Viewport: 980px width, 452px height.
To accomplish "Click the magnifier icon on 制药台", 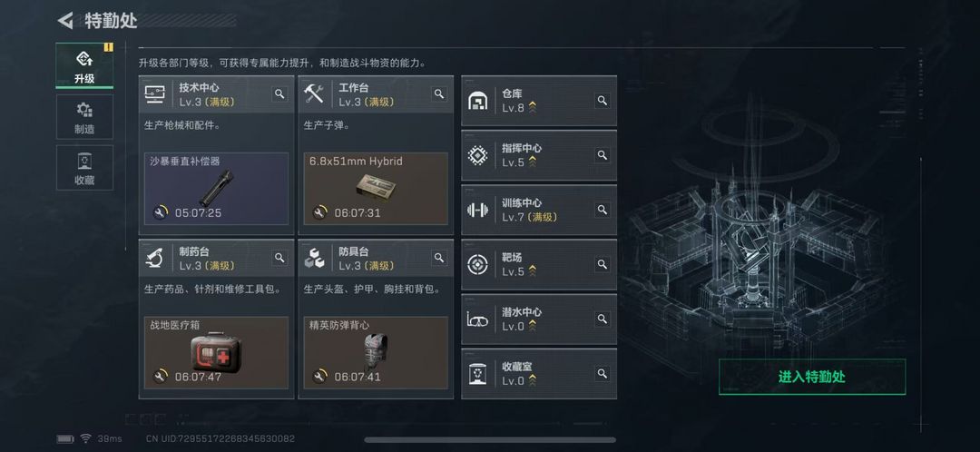I will (x=279, y=258).
